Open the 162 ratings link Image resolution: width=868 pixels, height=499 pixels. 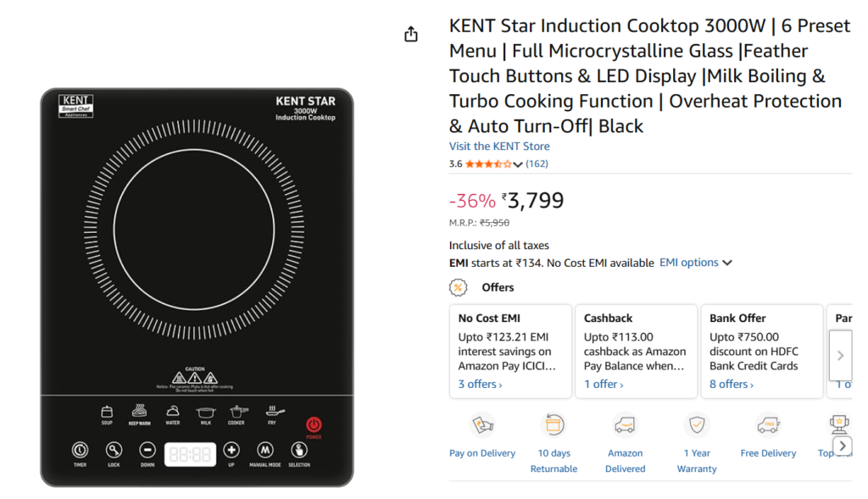click(x=537, y=164)
